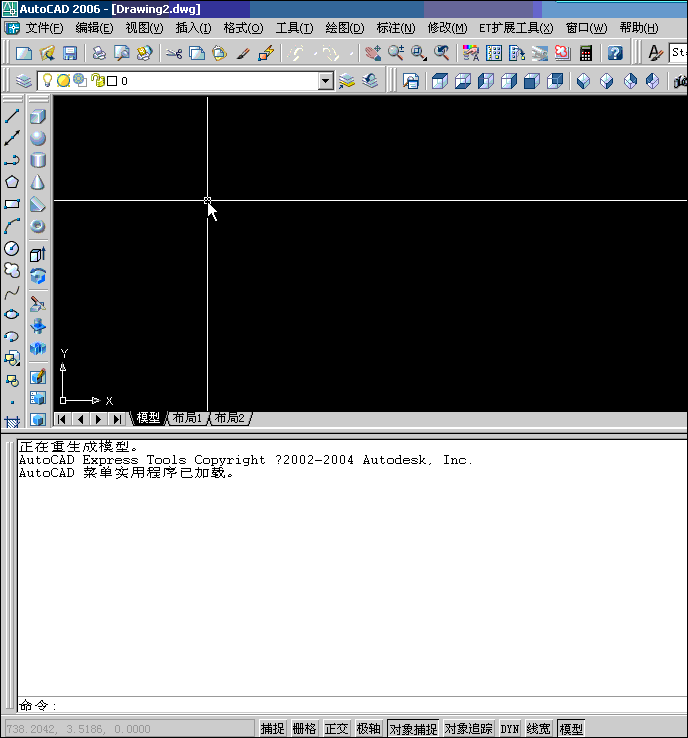
Task: Open the Help question mark icon
Action: [x=615, y=53]
